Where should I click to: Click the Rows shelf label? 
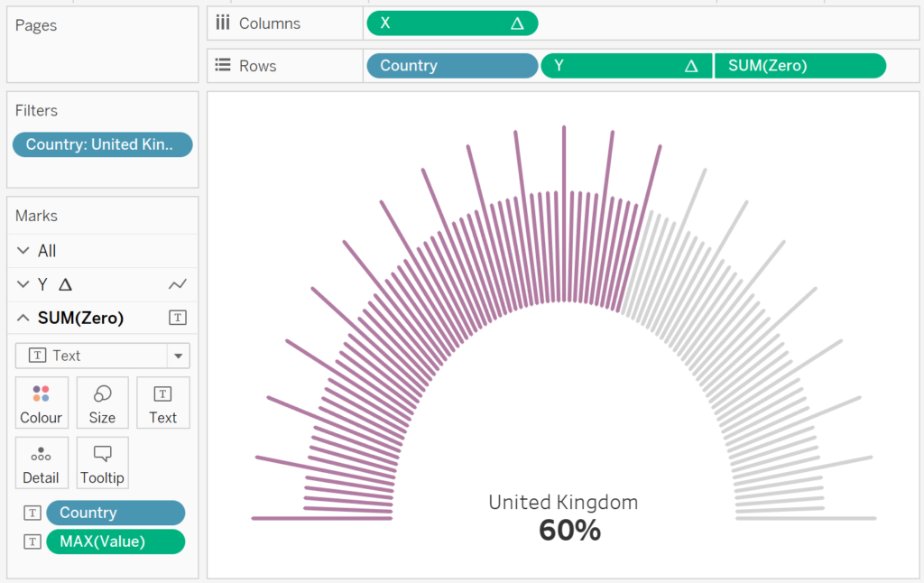coord(257,66)
